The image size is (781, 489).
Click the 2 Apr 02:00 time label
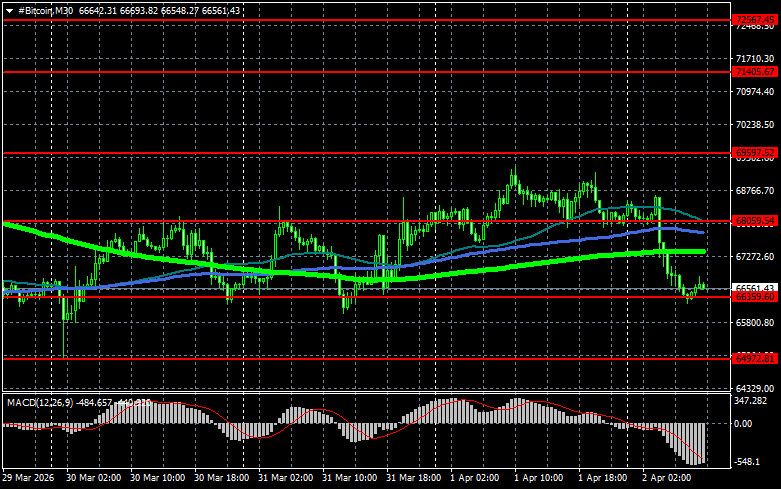666,478
